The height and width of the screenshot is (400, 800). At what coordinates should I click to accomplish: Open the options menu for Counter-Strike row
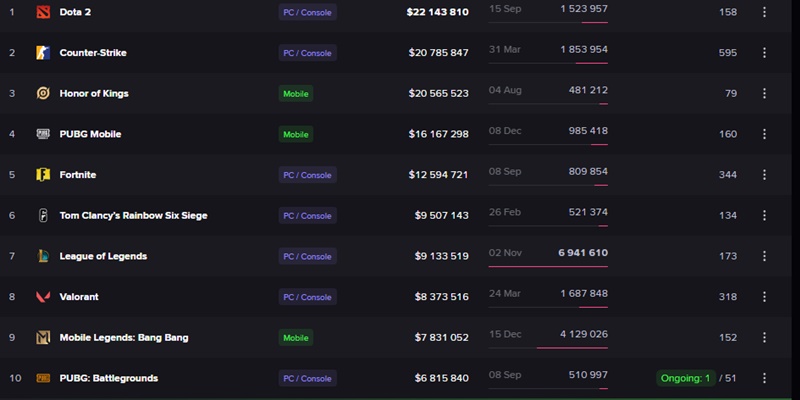tap(765, 53)
